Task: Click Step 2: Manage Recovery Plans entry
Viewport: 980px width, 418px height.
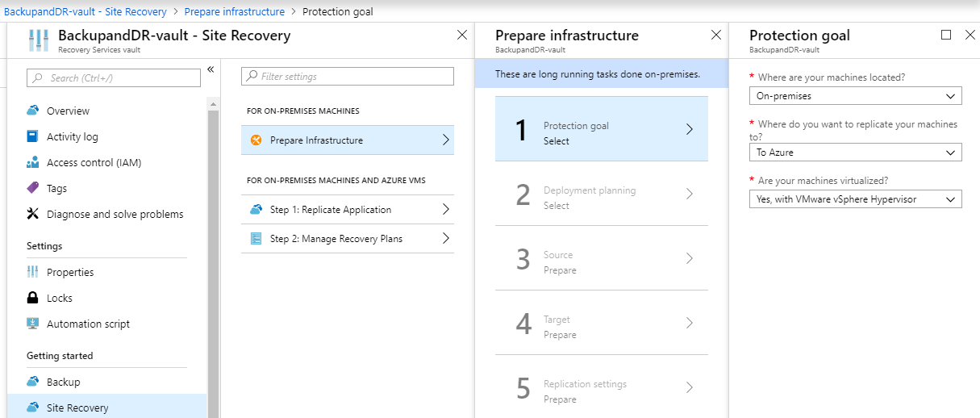Action: [x=348, y=239]
